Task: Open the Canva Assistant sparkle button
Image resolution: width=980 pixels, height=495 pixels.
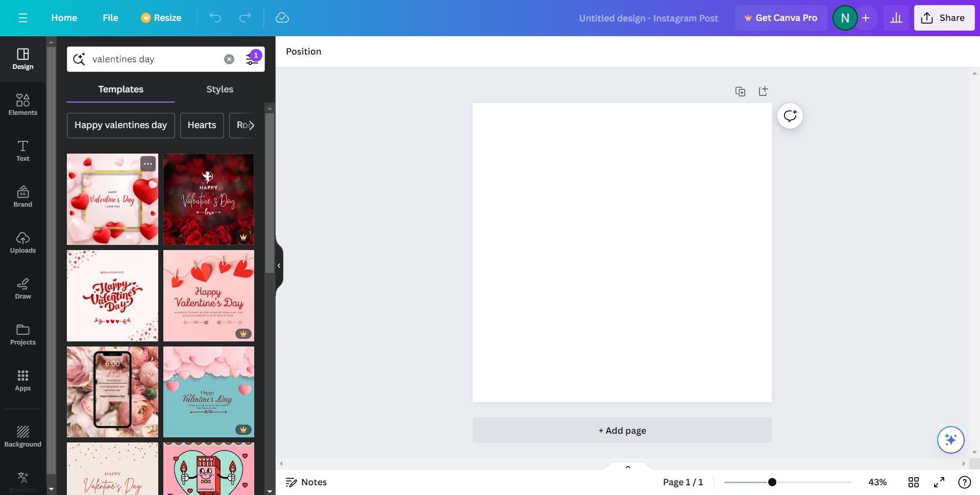Action: [x=950, y=439]
